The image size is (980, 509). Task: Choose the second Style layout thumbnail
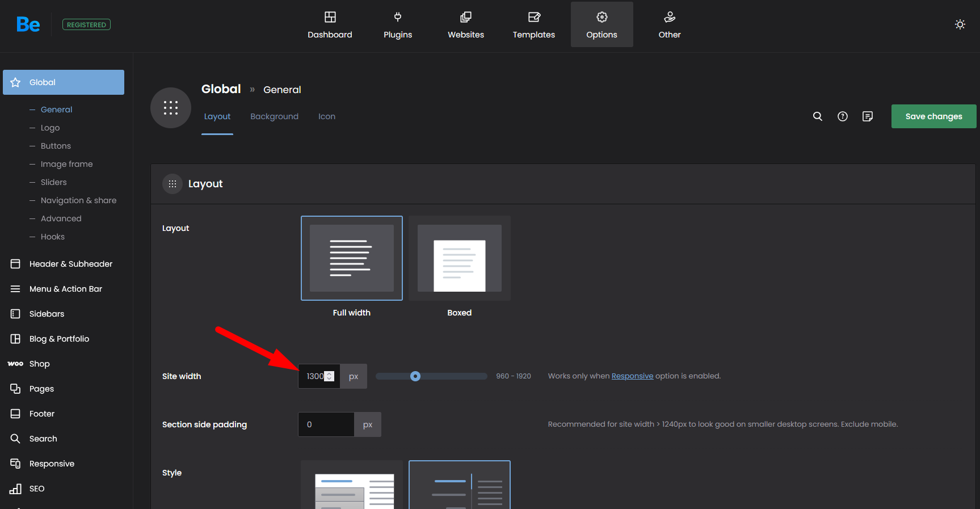click(x=459, y=485)
